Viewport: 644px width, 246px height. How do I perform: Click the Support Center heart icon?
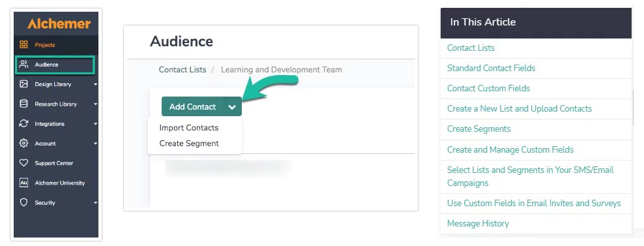point(24,163)
